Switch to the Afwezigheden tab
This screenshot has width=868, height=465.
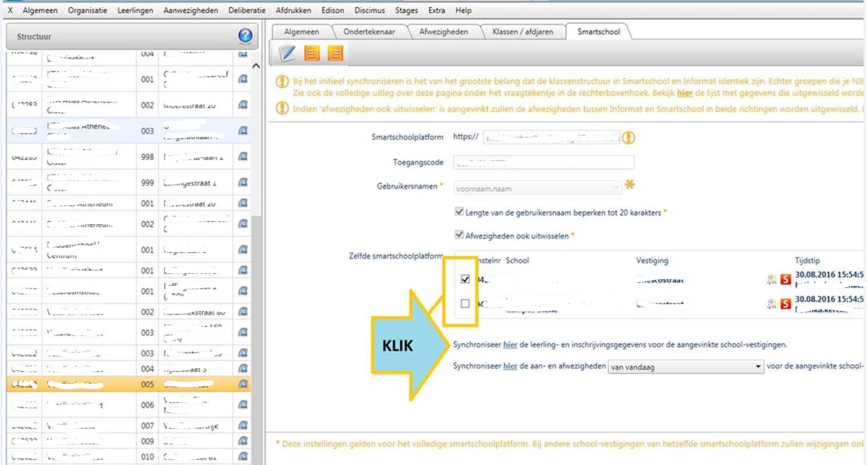tap(444, 32)
